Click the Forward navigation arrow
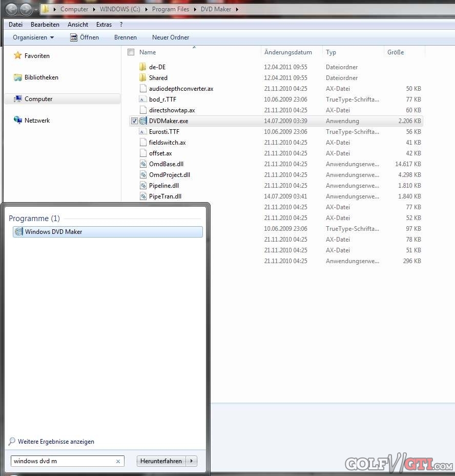The width and height of the screenshot is (455, 476). point(26,9)
